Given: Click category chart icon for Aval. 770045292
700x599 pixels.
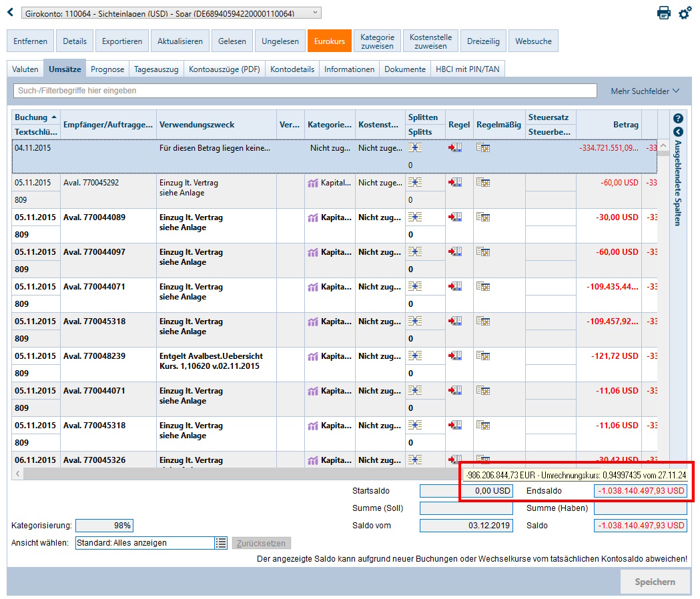Looking at the screenshot, I should pos(313,183).
